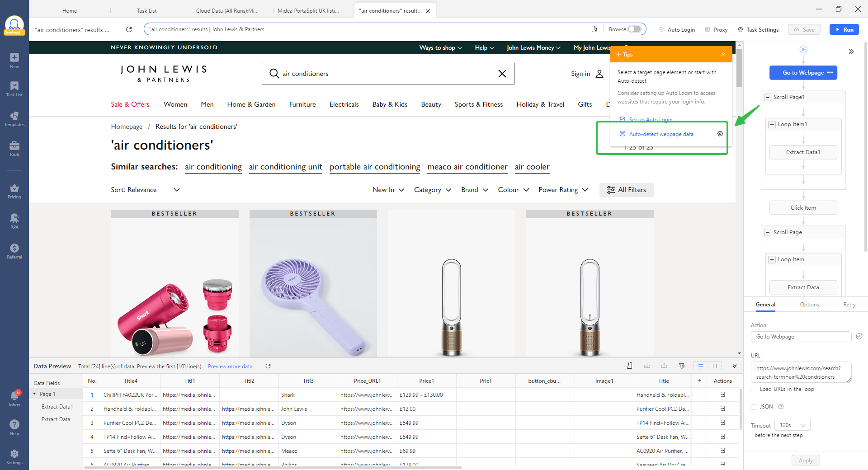This screenshot has width=868, height=470.
Task: Switch Data Preview to row list view
Action: [x=700, y=366]
